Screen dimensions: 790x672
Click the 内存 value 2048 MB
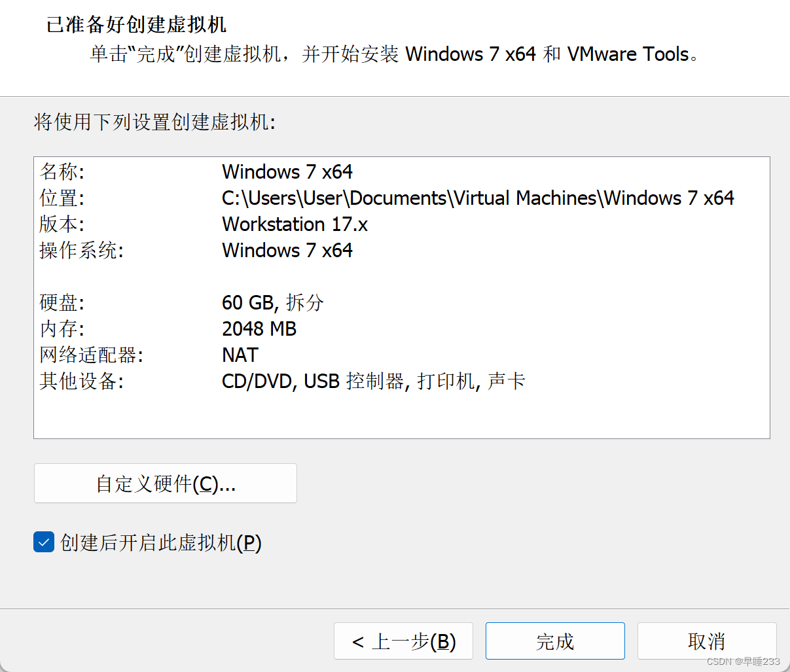(x=259, y=328)
